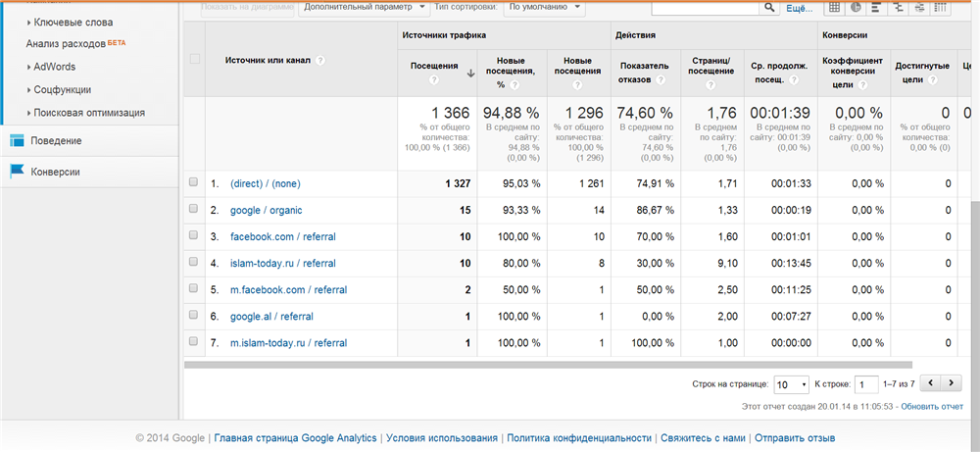Open Поведение menu section
The image size is (980, 452).
tap(89, 140)
